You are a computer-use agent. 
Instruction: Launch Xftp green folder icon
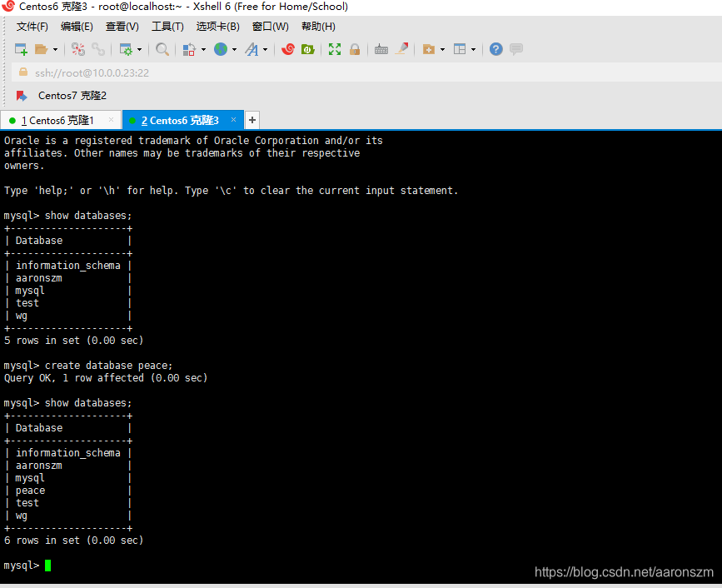point(307,49)
